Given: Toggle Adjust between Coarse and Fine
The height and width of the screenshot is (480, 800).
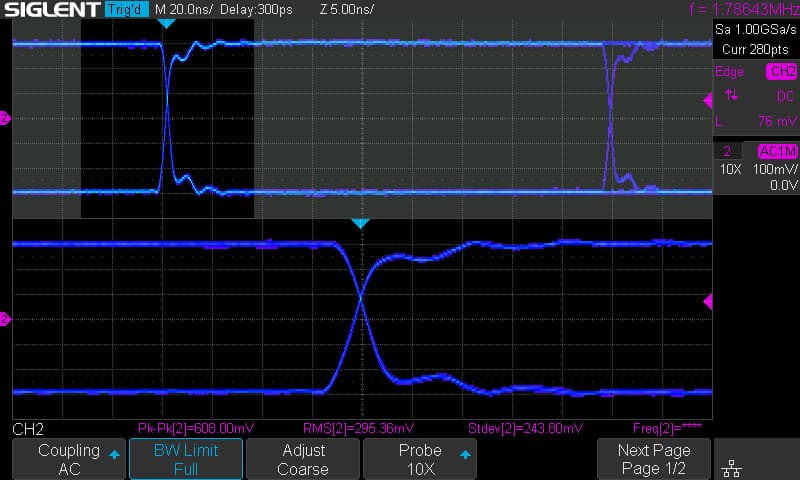Looking at the screenshot, I should click(303, 459).
